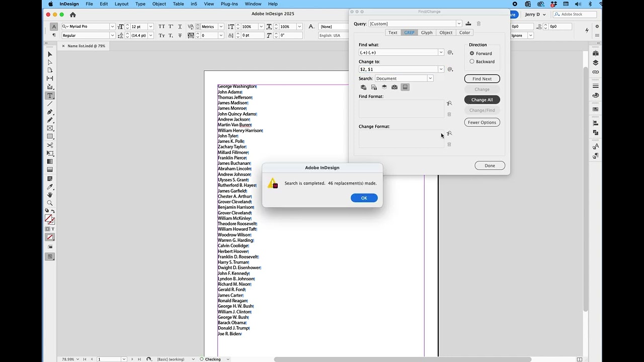This screenshot has height=362, width=644.
Task: Select the Eyedropper tool
Action: tap(50, 187)
